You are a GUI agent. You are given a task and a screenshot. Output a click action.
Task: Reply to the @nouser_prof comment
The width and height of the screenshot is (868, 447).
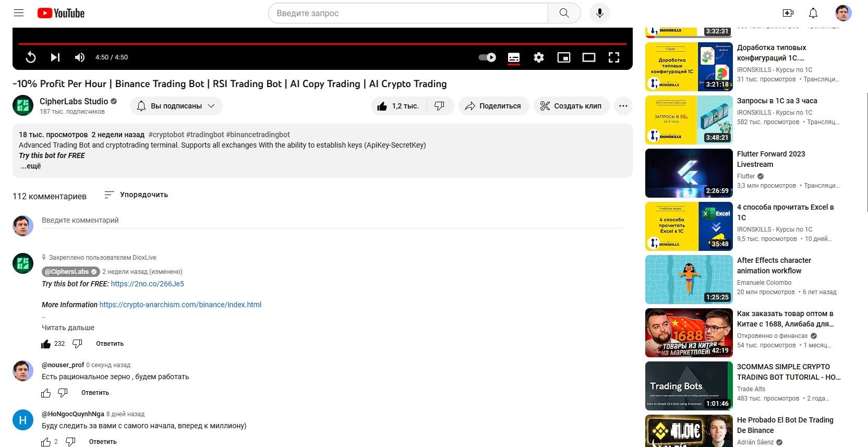[x=95, y=393]
